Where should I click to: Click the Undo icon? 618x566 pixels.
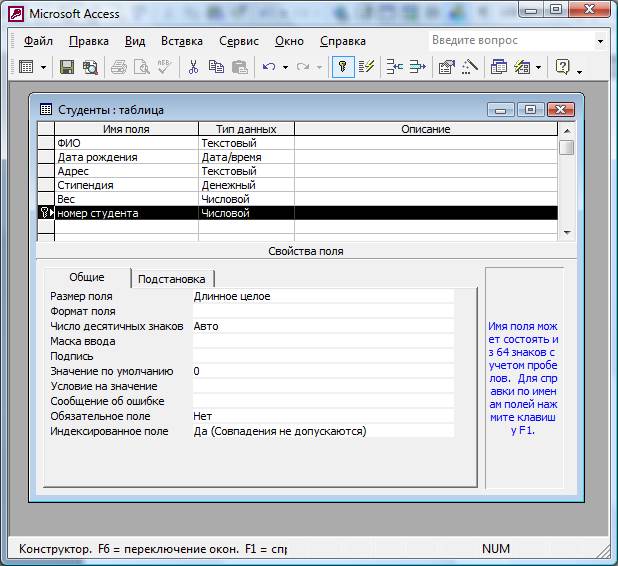point(268,67)
